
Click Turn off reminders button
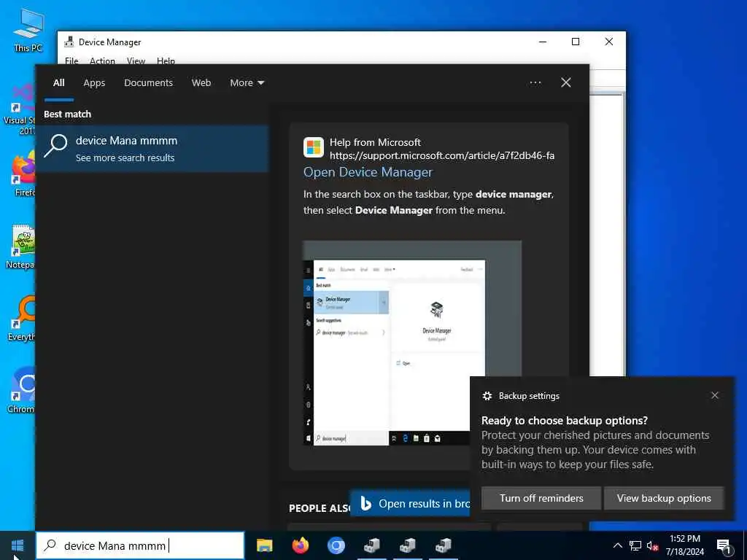click(541, 498)
